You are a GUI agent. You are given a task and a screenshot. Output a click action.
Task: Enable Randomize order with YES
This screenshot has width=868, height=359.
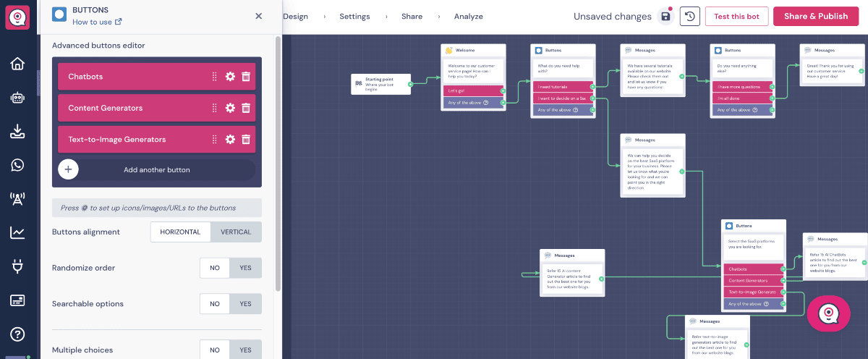[x=245, y=268]
